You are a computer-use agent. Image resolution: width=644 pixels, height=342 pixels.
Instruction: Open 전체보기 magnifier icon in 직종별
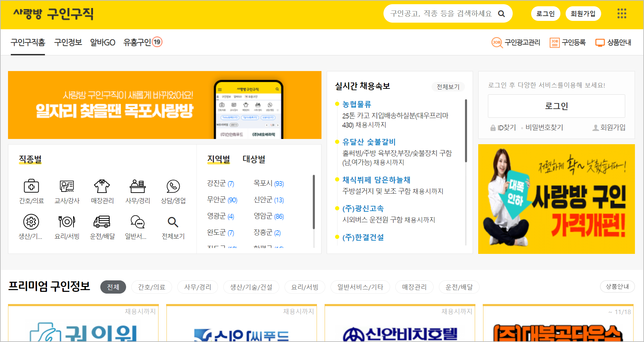173,222
